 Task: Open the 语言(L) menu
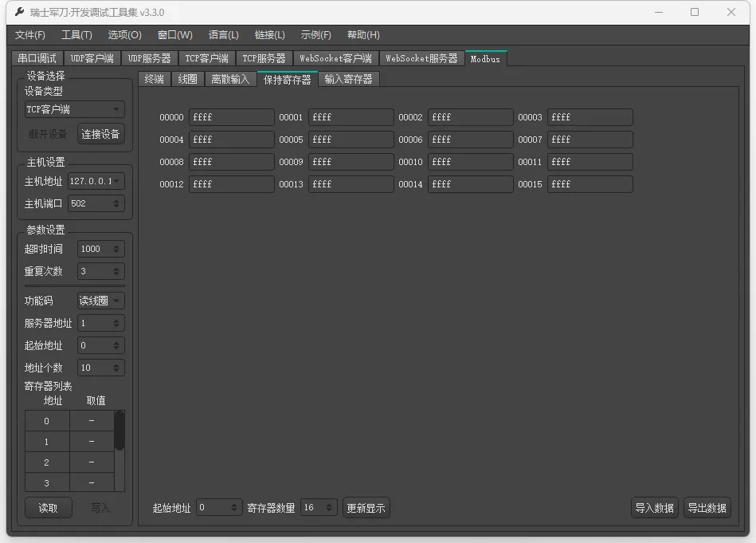tap(223, 35)
